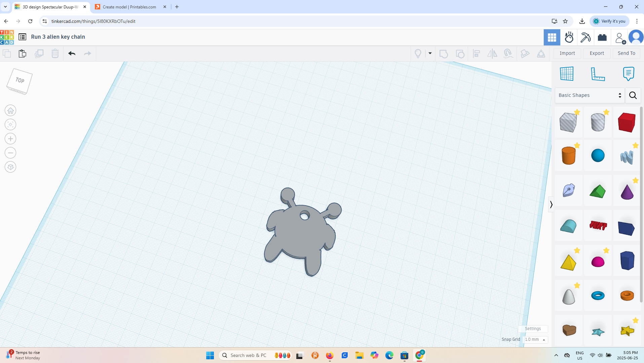Toggle perspective/orthographic view icon

tap(10, 167)
